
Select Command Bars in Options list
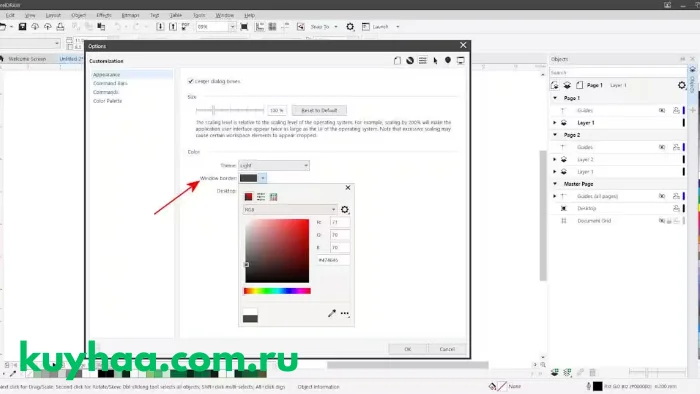pyautogui.click(x=110, y=83)
